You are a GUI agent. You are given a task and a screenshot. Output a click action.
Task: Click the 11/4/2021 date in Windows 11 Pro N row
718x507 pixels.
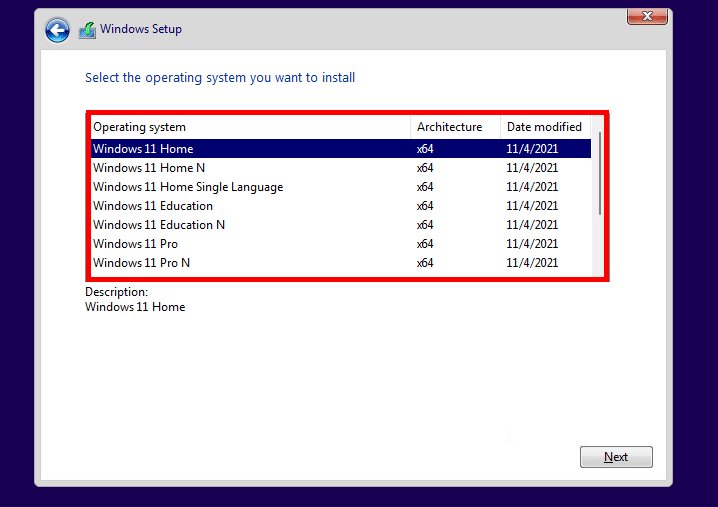pos(532,263)
